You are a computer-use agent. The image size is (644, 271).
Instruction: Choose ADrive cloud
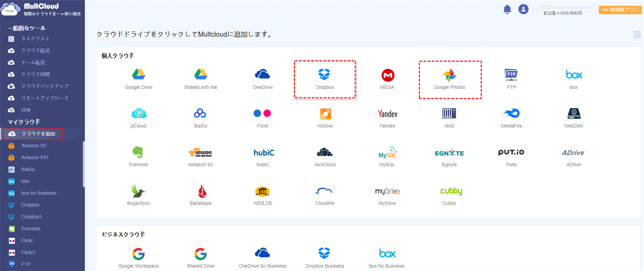click(574, 157)
